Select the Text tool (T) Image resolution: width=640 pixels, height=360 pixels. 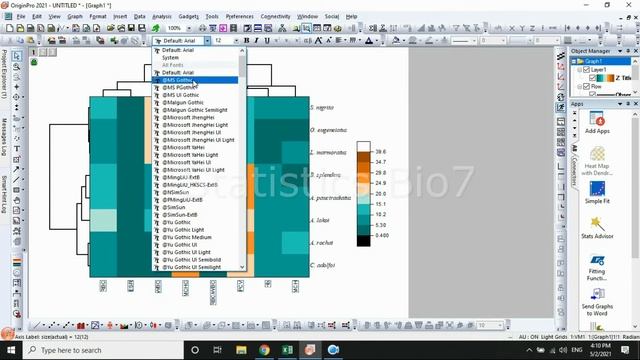pos(17,149)
